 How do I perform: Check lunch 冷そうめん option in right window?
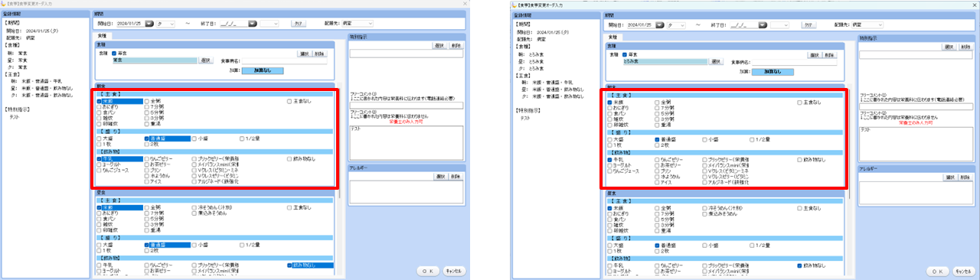click(705, 208)
